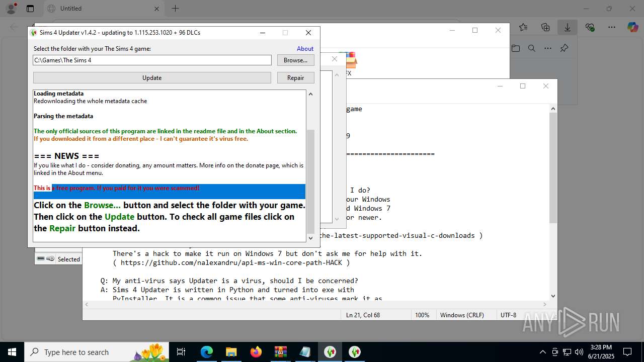Open the About link in Sims 4 Updater
Screen dimensions: 644x362
pos(305,49)
